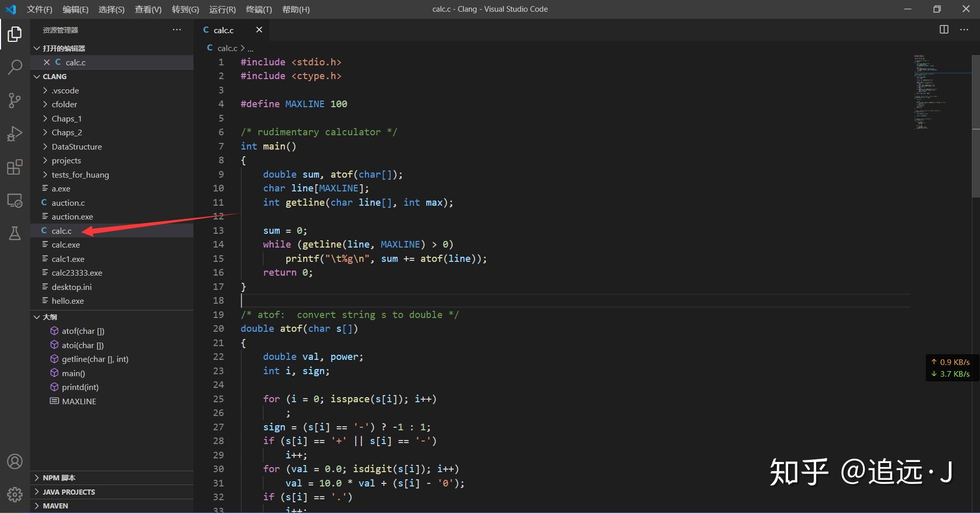980x513 pixels.
Task: Open the Remote Explorer view
Action: pyautogui.click(x=15, y=201)
